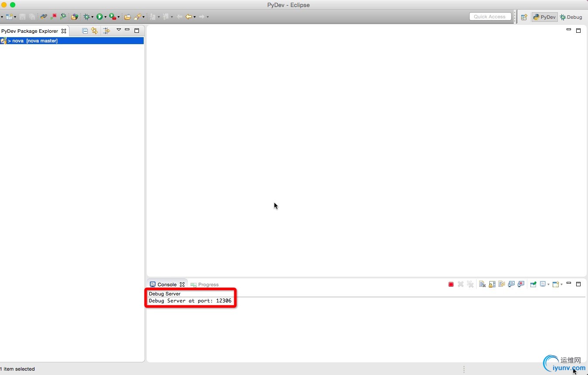Screen dimensions: 588x375
Task: Select the nova [nova master] project
Action: tap(72, 41)
